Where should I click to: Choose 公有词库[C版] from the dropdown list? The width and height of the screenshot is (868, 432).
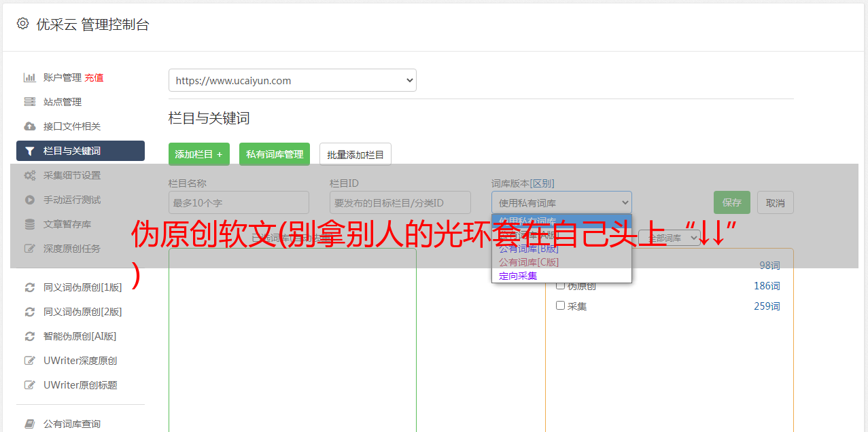click(529, 262)
